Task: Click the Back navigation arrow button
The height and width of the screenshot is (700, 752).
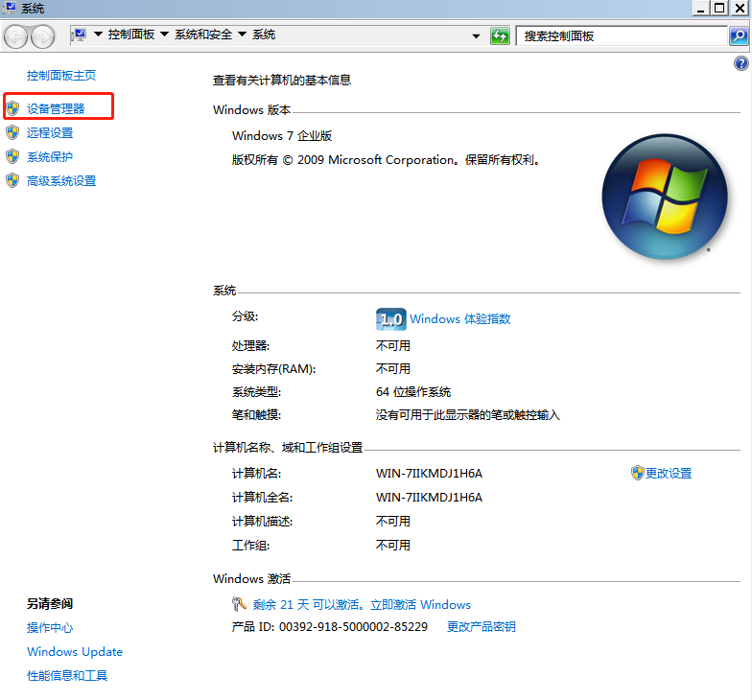Action: tap(16, 36)
